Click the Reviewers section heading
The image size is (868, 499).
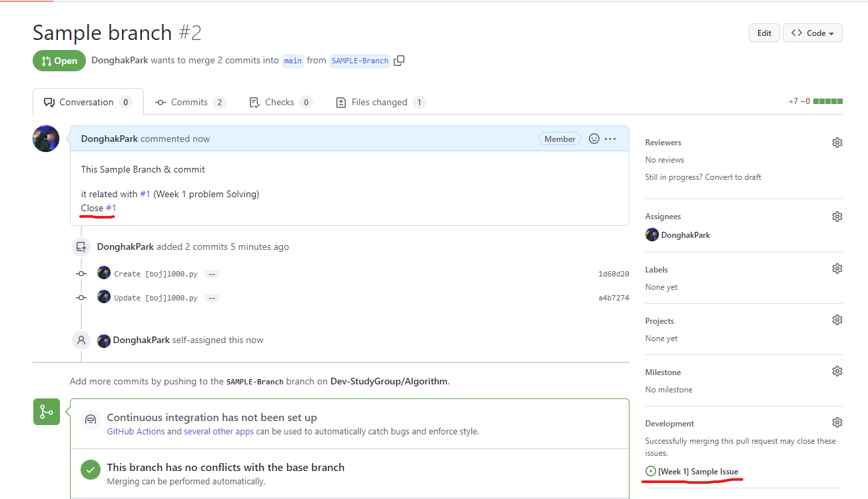663,143
